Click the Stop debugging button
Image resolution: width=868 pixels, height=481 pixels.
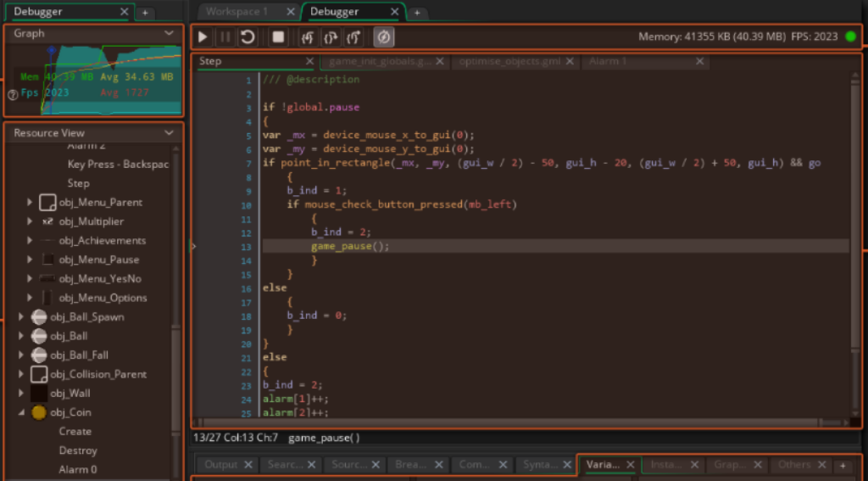(x=278, y=37)
